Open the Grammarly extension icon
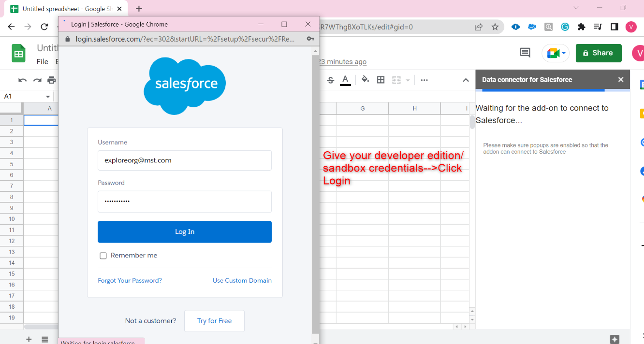The image size is (644, 344). click(x=565, y=27)
